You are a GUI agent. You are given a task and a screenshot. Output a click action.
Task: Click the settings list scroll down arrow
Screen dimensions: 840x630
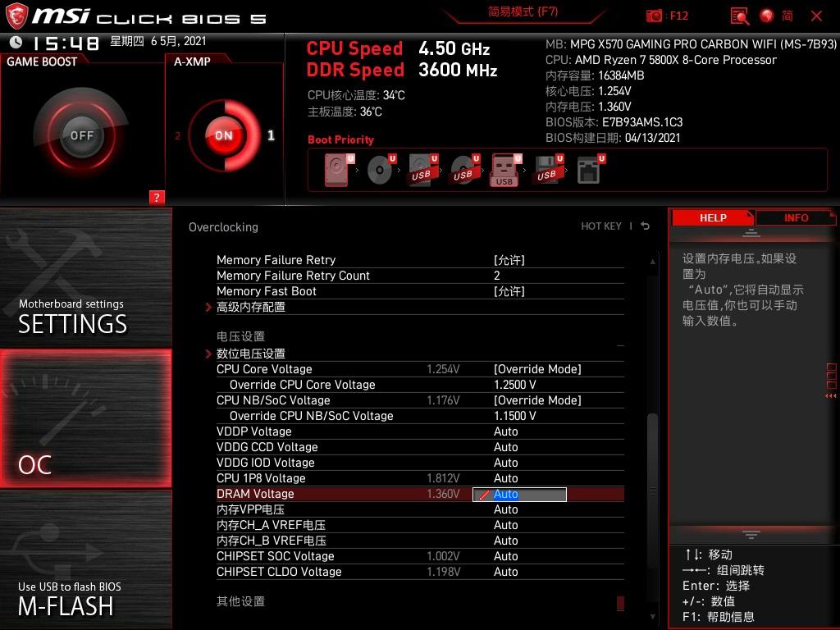652,617
